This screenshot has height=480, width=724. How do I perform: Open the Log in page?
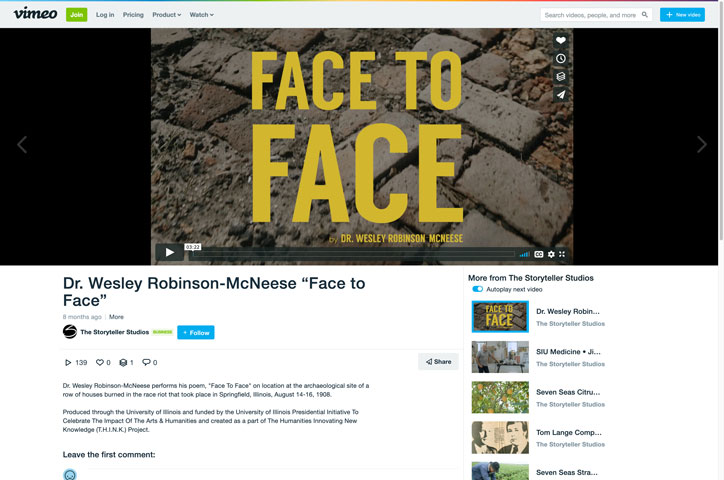click(x=105, y=15)
